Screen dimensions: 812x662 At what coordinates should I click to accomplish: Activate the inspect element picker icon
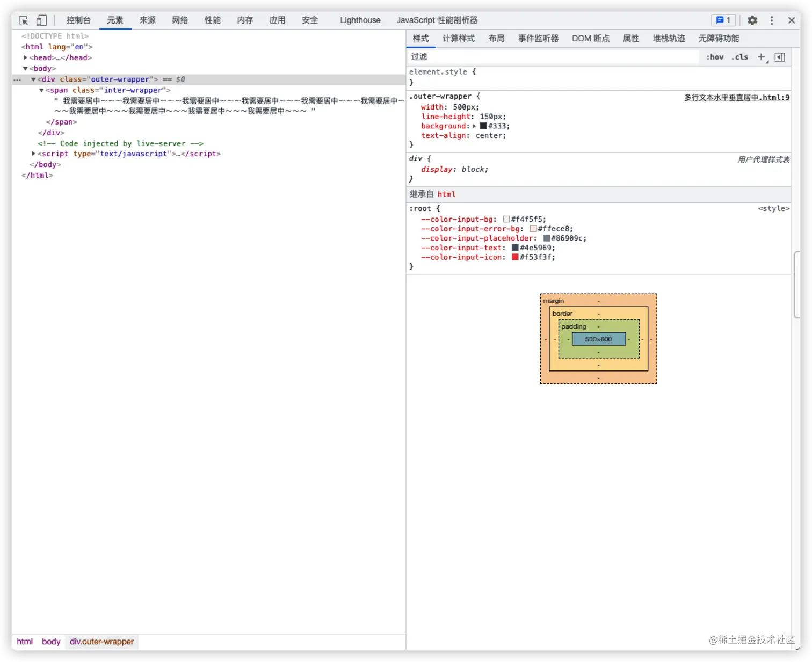tap(23, 20)
